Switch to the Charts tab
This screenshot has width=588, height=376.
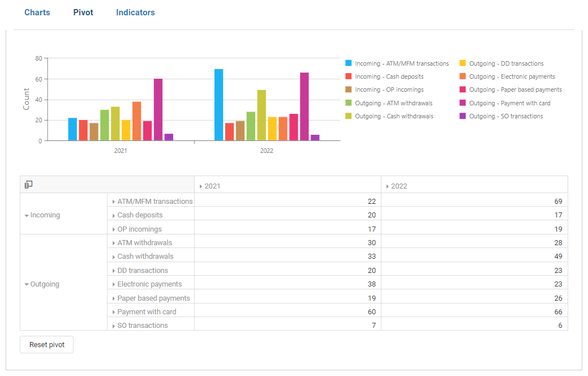pos(37,12)
